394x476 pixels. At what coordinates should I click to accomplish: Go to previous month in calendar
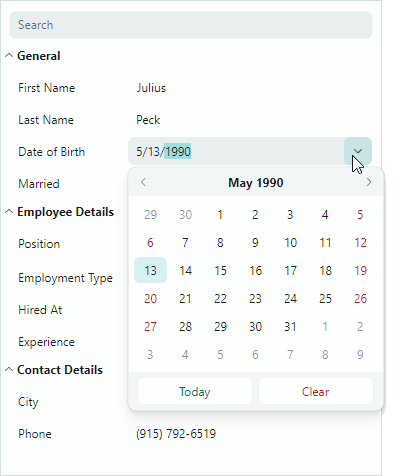[143, 182]
